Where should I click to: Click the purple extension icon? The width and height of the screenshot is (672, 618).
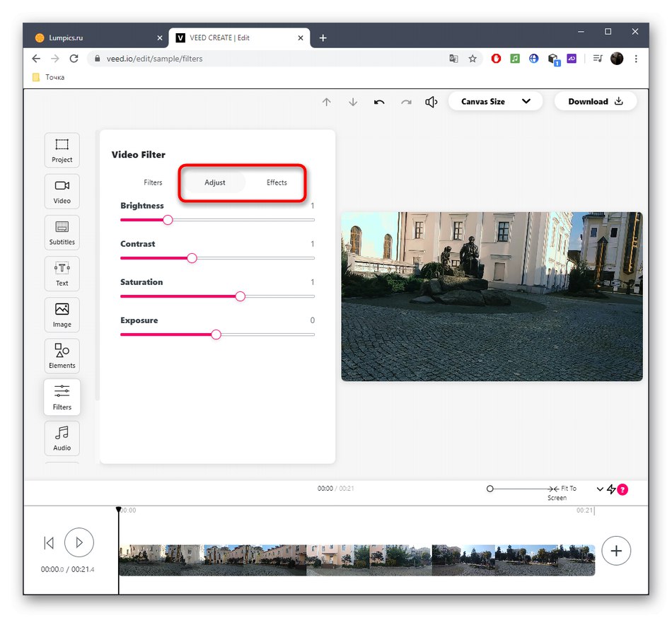click(x=572, y=59)
